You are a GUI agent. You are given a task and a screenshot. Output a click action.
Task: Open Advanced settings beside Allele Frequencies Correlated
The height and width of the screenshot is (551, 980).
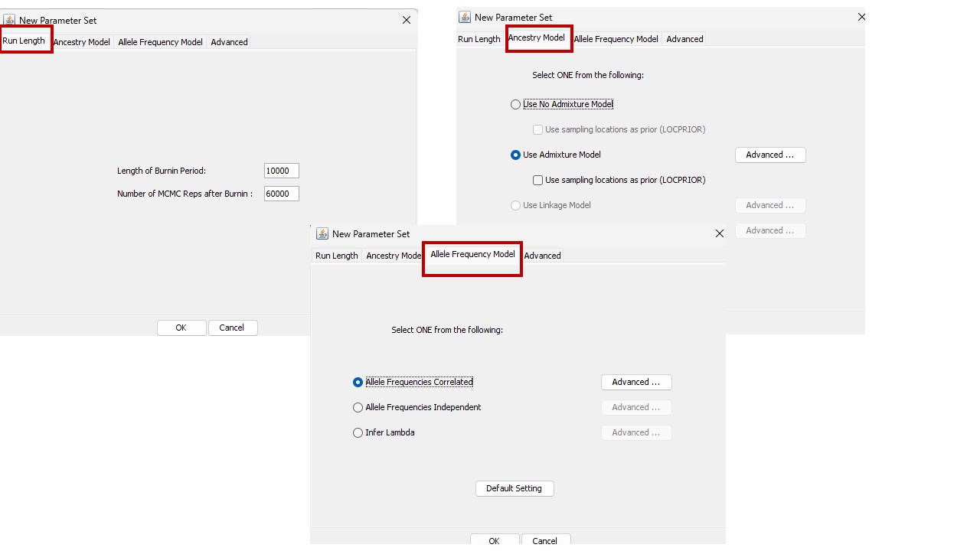tap(635, 382)
